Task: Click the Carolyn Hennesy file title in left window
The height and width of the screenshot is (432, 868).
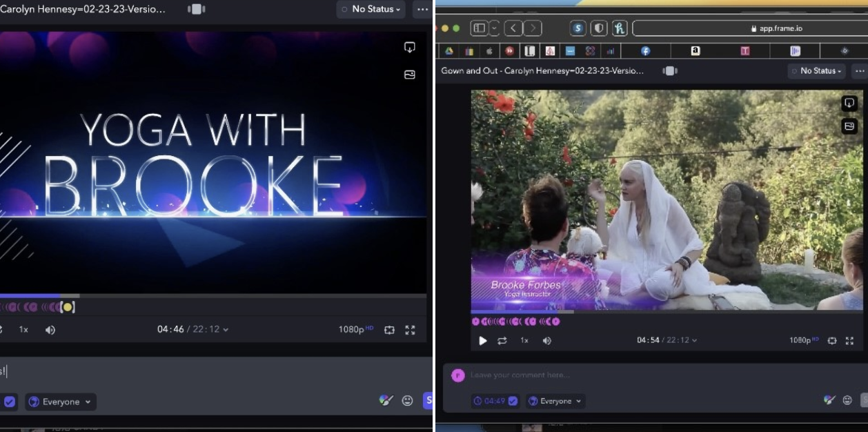Action: (83, 10)
